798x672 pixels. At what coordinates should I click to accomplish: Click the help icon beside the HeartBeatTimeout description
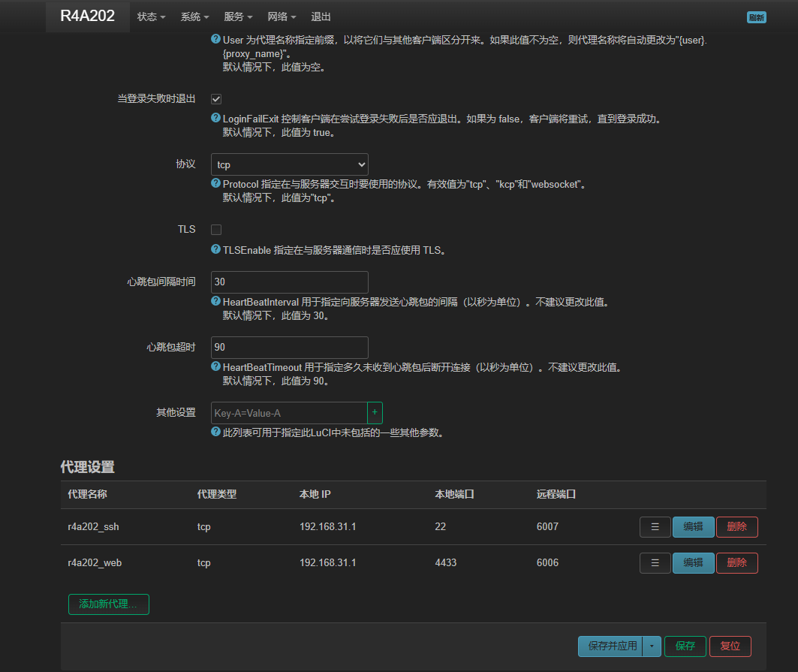pyautogui.click(x=216, y=367)
